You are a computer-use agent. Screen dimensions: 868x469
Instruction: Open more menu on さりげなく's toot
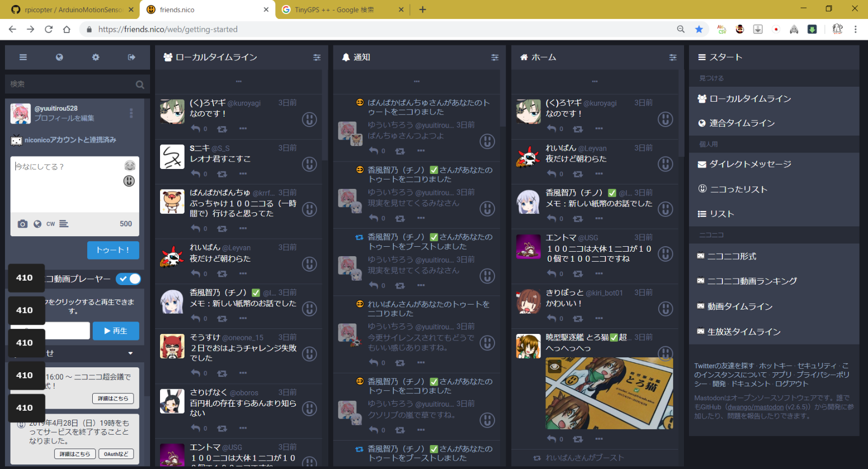click(x=243, y=428)
